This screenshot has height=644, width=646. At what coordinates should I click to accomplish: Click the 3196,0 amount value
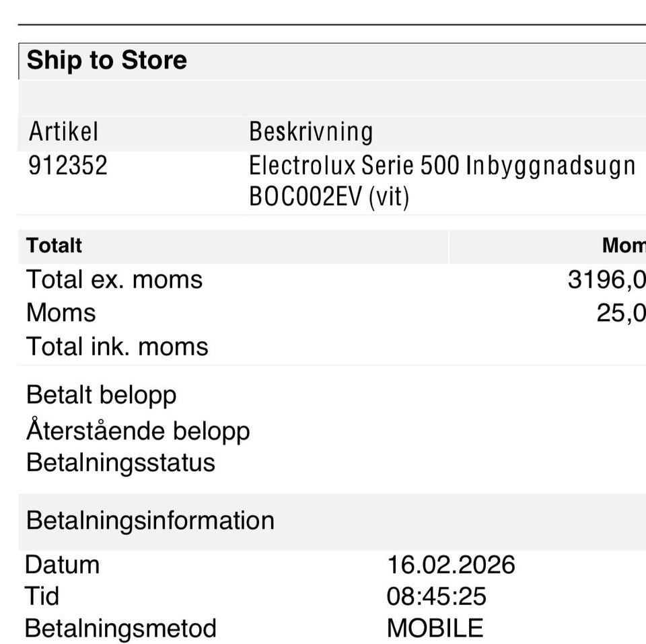(606, 279)
